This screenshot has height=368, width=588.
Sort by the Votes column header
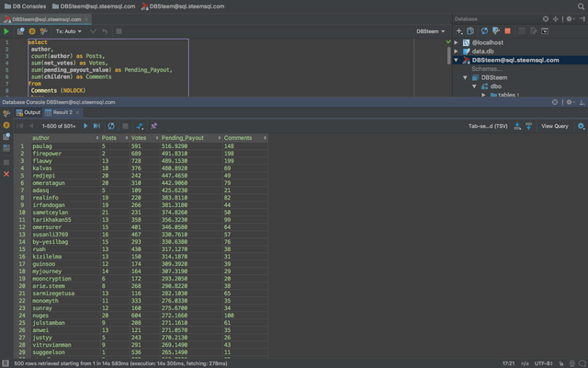[144, 138]
